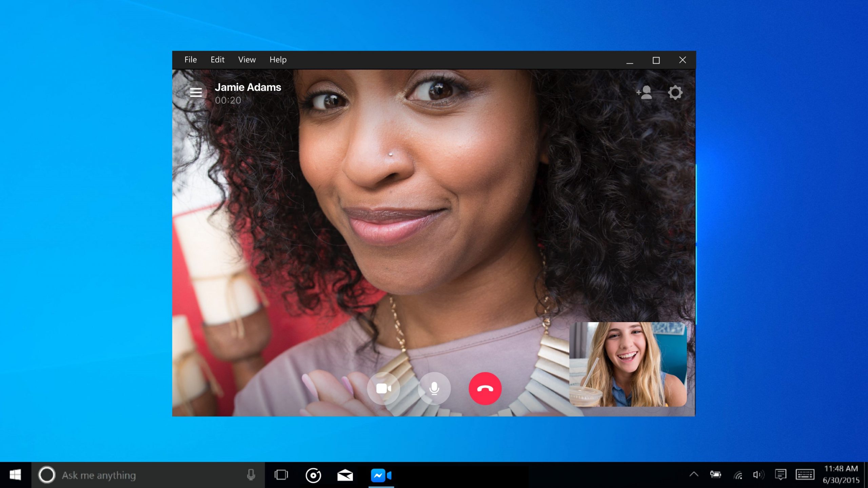Click the self-view video thumbnail
The height and width of the screenshot is (488, 868).
point(628,364)
